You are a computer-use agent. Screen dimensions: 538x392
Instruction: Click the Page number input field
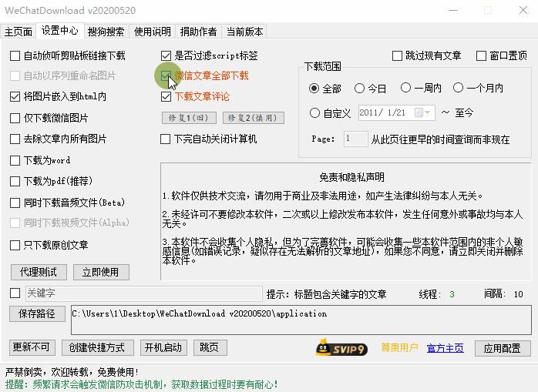[x=356, y=139]
